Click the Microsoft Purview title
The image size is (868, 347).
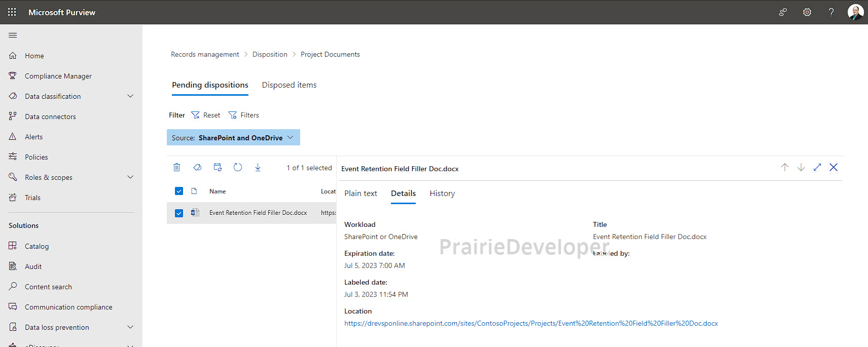62,12
